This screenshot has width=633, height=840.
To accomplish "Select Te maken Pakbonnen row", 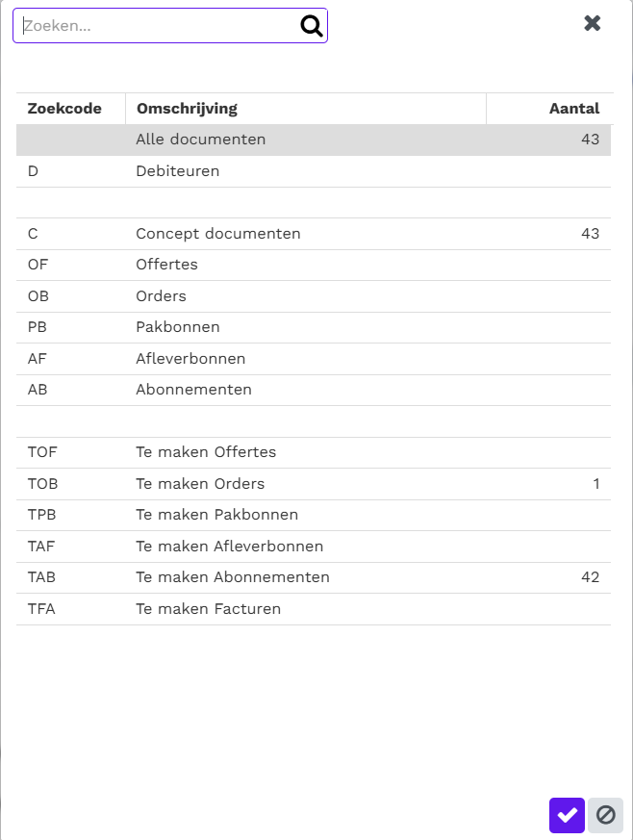I will [x=314, y=516].
